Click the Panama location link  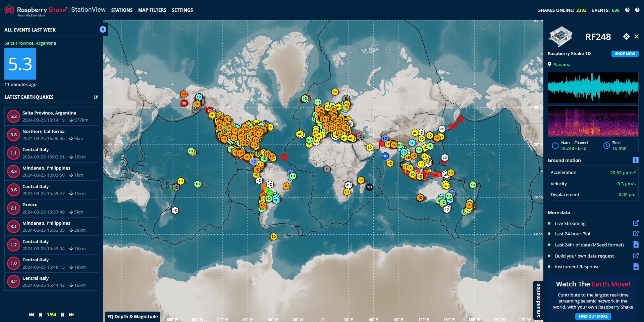tap(562, 64)
